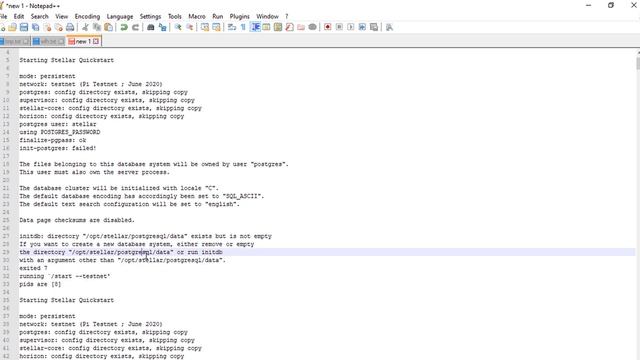This screenshot has height=360, width=640.
Task: Open the Run menu
Action: coord(218,16)
